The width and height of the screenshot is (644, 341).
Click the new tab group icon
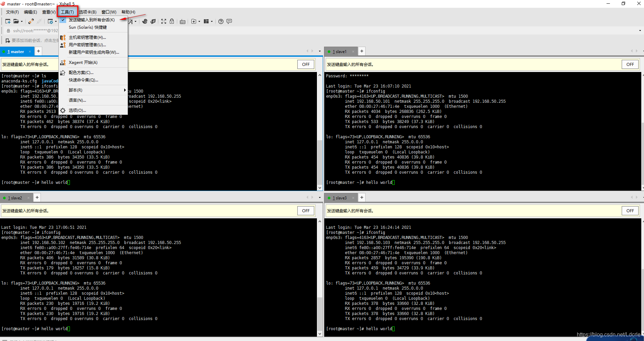coord(194,21)
